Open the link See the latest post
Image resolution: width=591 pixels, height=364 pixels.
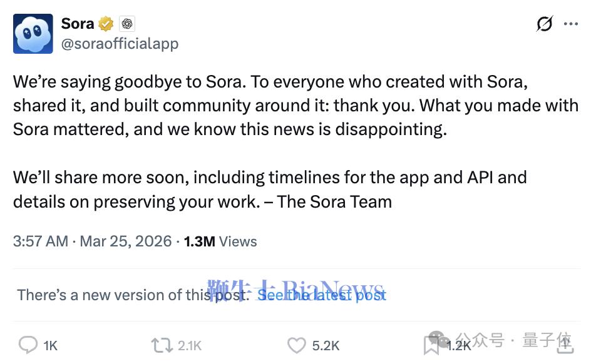click(321, 295)
